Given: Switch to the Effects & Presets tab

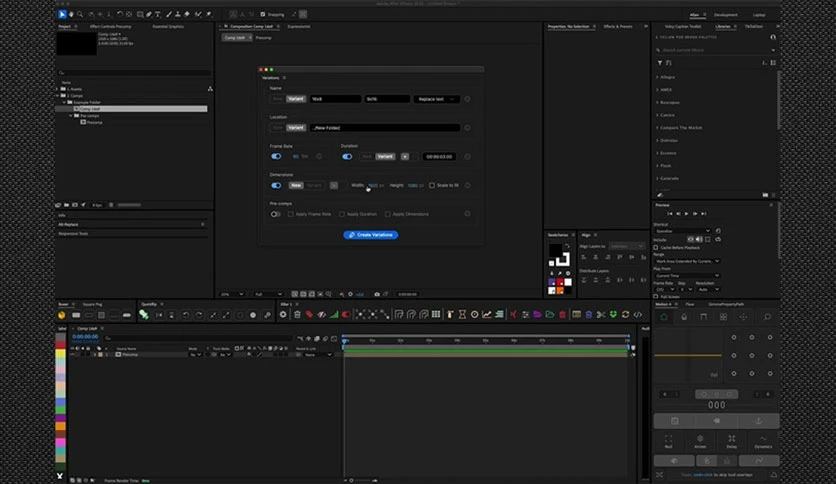Looking at the screenshot, I should coord(618,27).
